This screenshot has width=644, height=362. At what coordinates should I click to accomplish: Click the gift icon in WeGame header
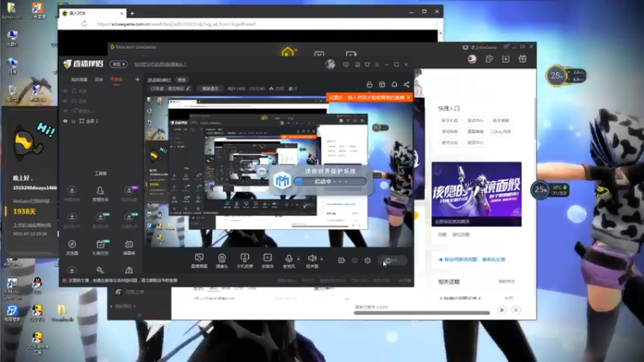(522, 59)
